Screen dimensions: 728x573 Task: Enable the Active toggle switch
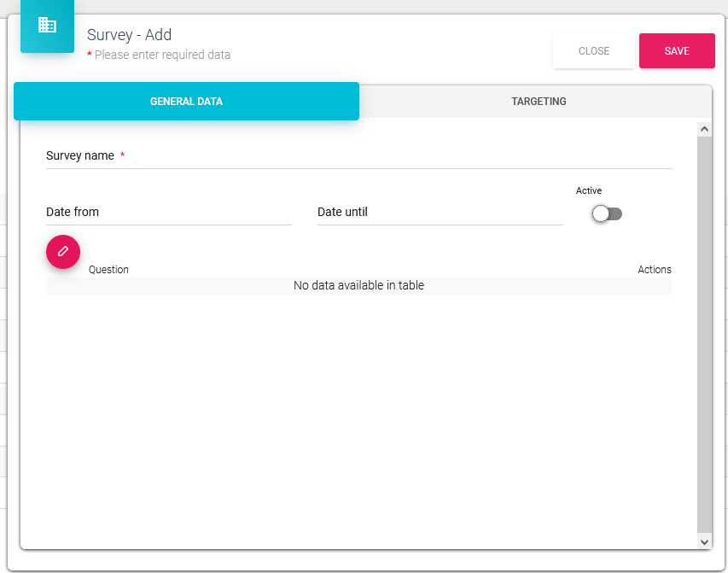[x=607, y=213]
